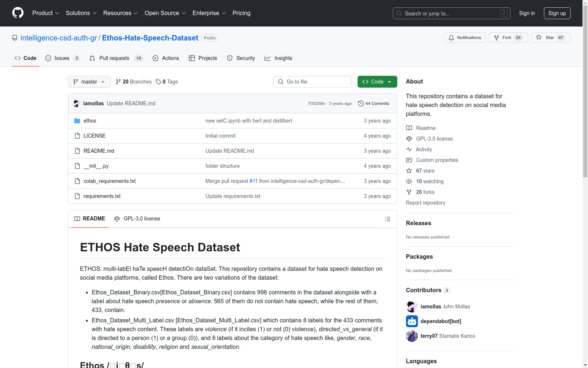
Task: Select the Code repository tab
Action: click(26, 58)
